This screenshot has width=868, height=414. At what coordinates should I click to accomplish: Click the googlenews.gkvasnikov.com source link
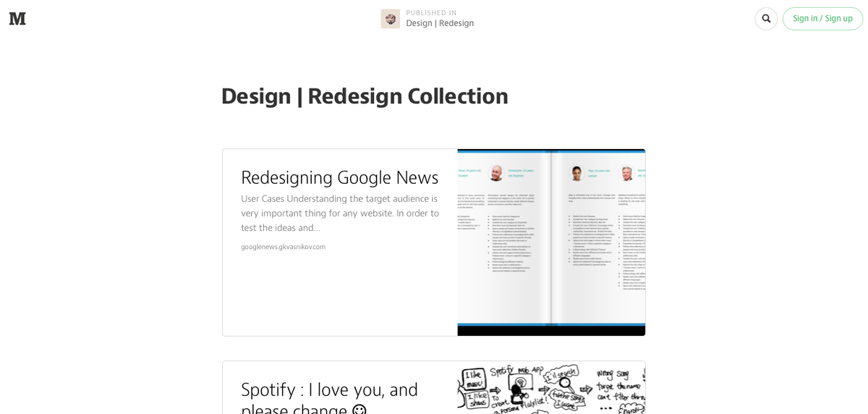pos(283,247)
